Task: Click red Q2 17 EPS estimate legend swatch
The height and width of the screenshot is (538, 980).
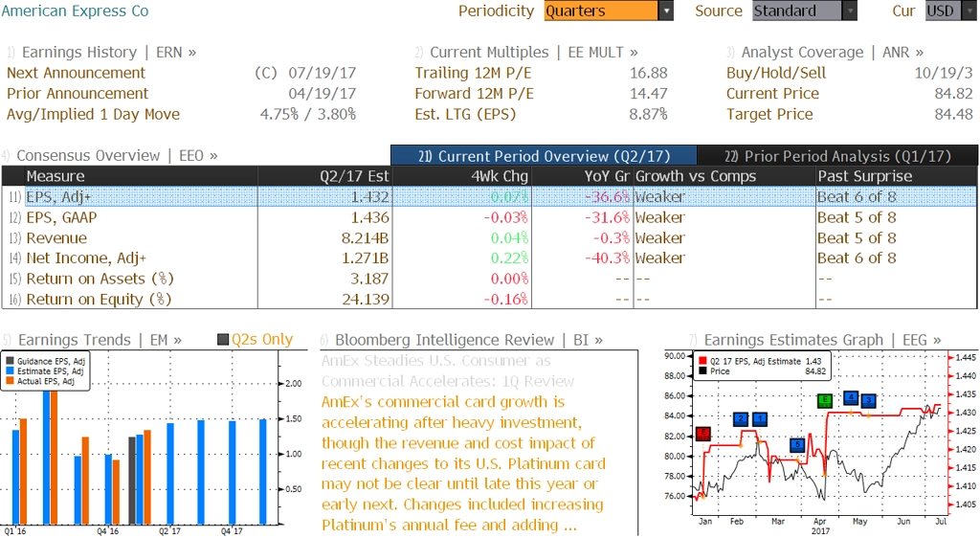Action: (702, 361)
